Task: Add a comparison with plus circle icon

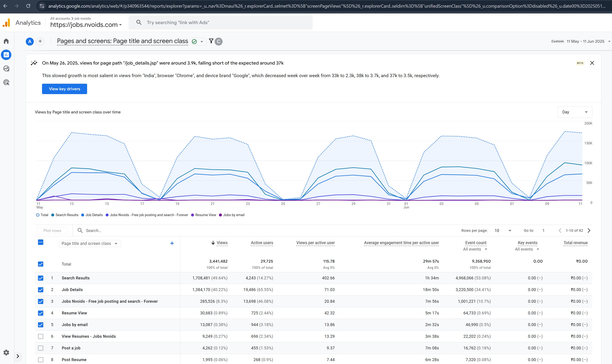Action: pyautogui.click(x=40, y=41)
